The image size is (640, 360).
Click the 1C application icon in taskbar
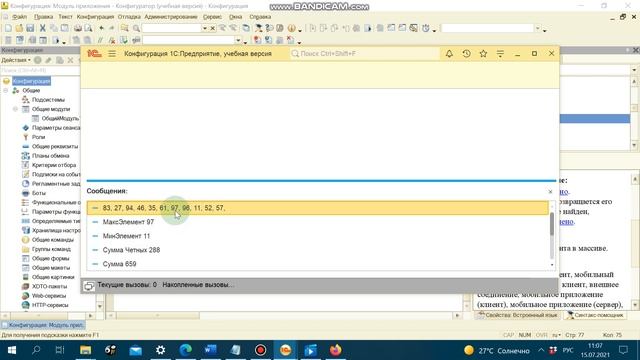pyautogui.click(x=285, y=350)
